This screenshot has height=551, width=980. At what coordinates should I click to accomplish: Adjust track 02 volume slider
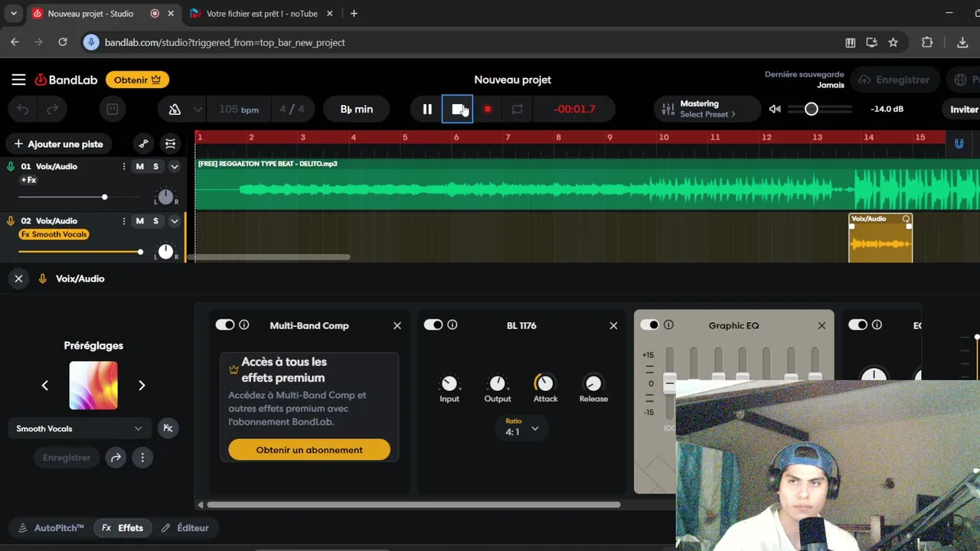pyautogui.click(x=80, y=252)
